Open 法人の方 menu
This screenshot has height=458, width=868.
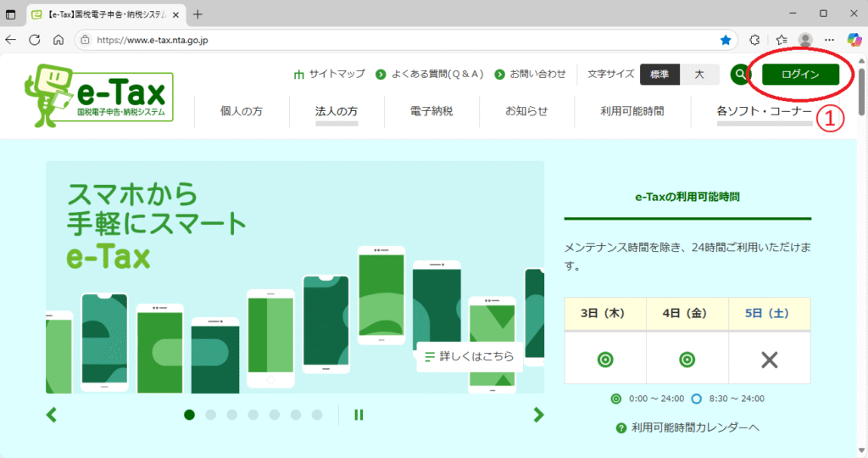pos(337,111)
